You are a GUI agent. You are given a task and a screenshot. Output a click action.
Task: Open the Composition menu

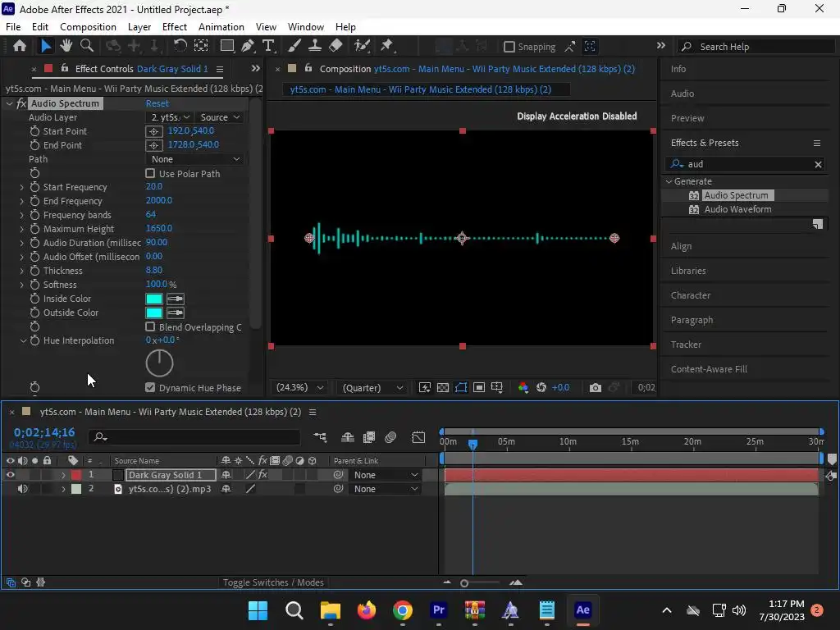(x=88, y=27)
